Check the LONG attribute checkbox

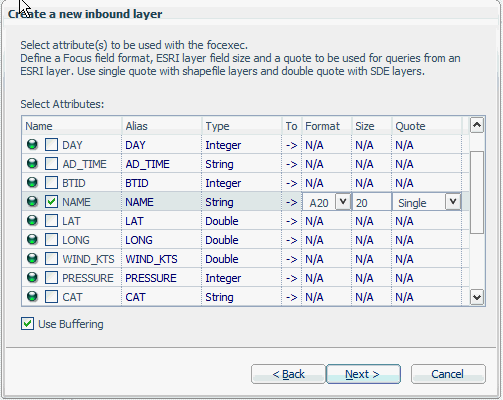pyautogui.click(x=51, y=239)
